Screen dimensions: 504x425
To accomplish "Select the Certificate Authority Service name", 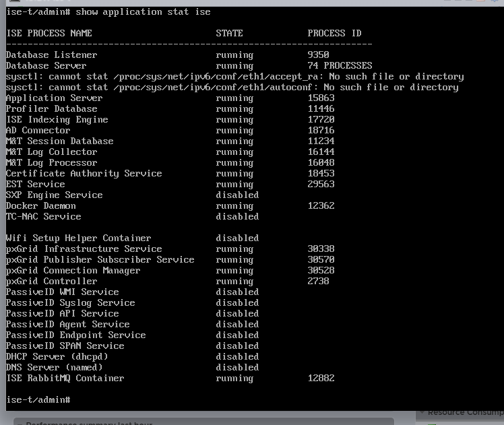I will point(84,174).
